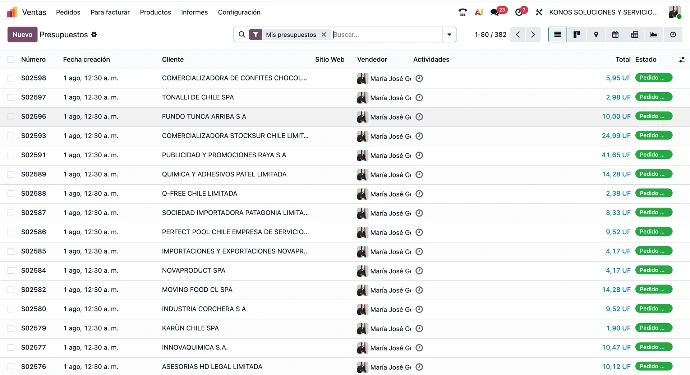690x375 pixels.
Task: Open chat messages with red badge
Action: coord(498,11)
